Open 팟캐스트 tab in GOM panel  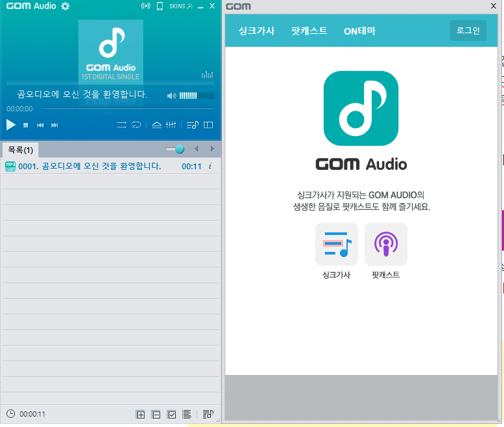309,31
